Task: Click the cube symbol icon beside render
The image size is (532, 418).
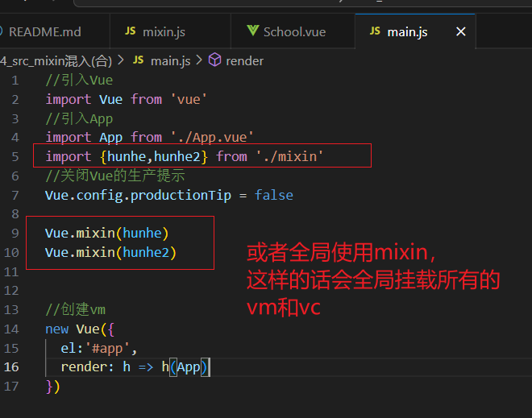Action: pyautogui.click(x=215, y=60)
